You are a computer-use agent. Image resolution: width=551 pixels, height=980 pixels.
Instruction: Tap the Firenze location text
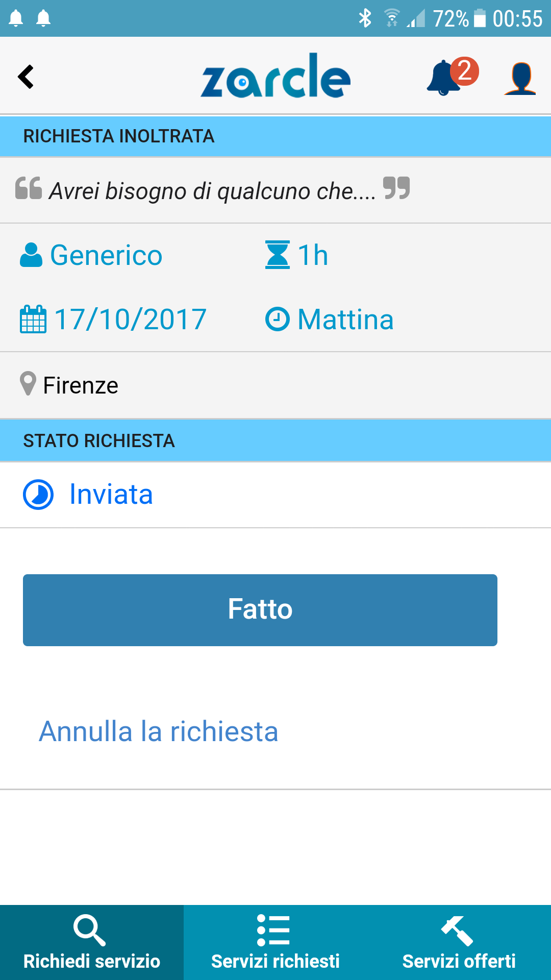(81, 385)
